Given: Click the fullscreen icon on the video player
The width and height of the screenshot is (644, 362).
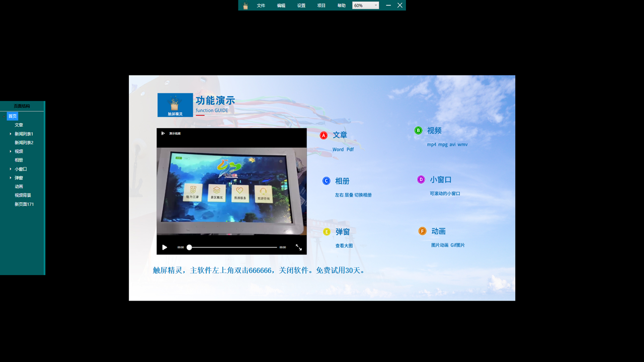Looking at the screenshot, I should tap(298, 247).
